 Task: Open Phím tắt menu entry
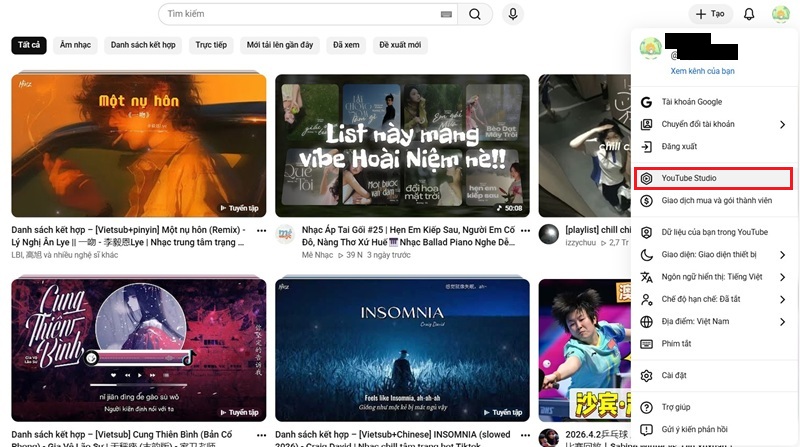point(714,344)
